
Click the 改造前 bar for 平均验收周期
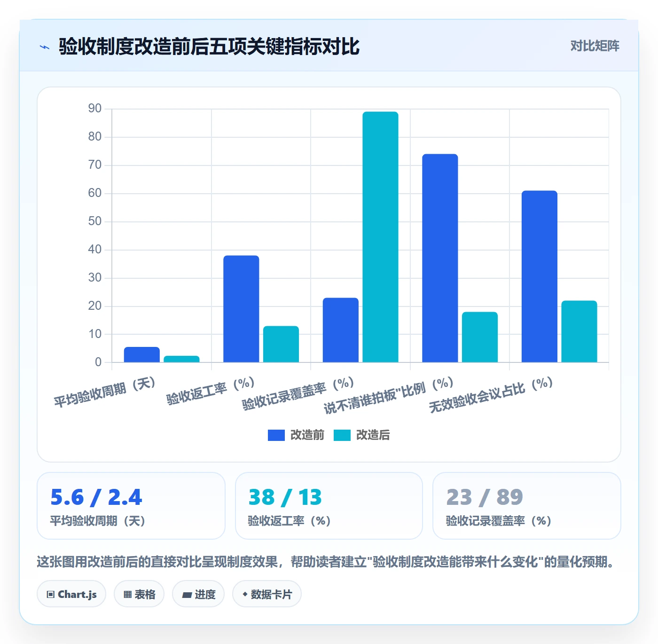click(x=142, y=354)
